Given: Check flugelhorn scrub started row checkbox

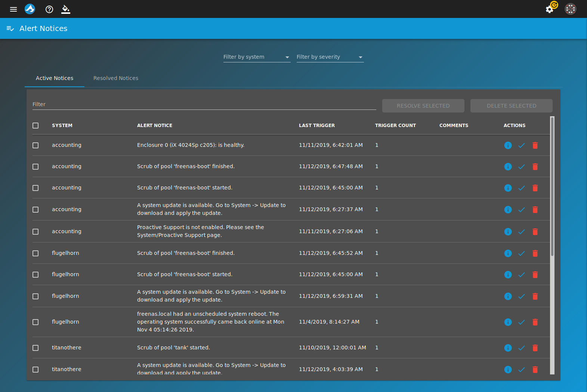Looking at the screenshot, I should [35, 275].
